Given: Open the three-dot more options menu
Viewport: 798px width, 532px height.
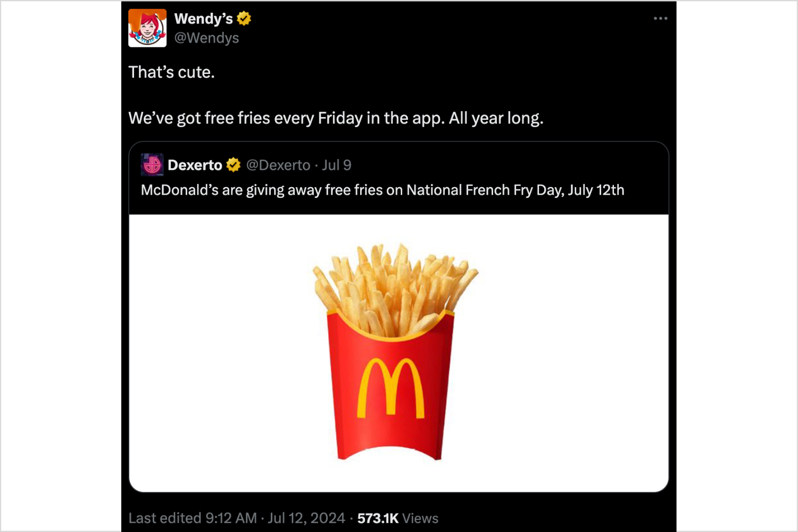Looking at the screenshot, I should point(660,18).
